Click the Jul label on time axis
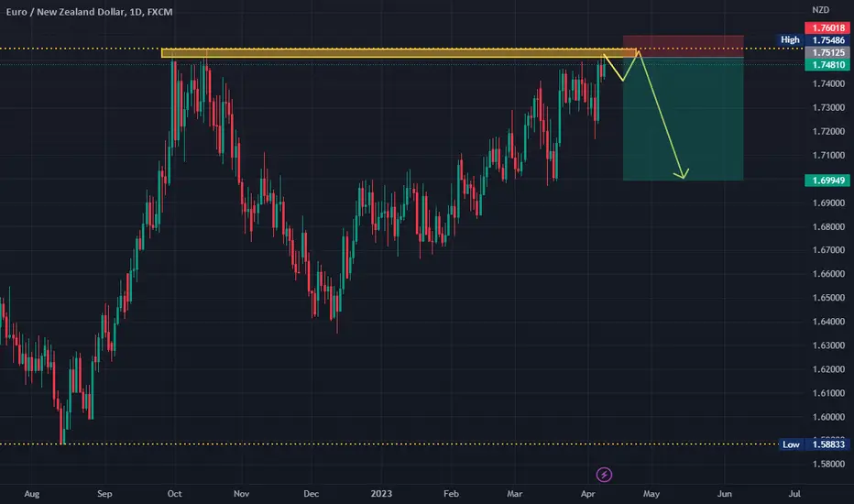The height and width of the screenshot is (504, 854). click(794, 494)
